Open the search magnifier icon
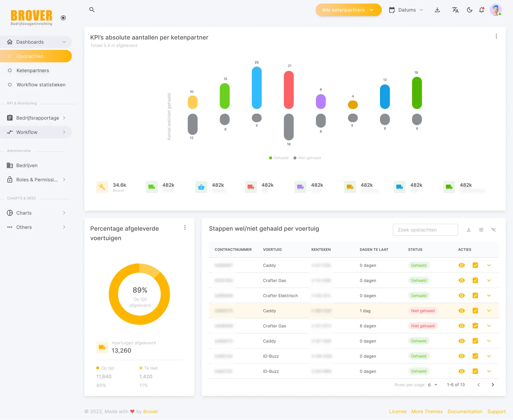This screenshot has height=420, width=513. coord(92,10)
